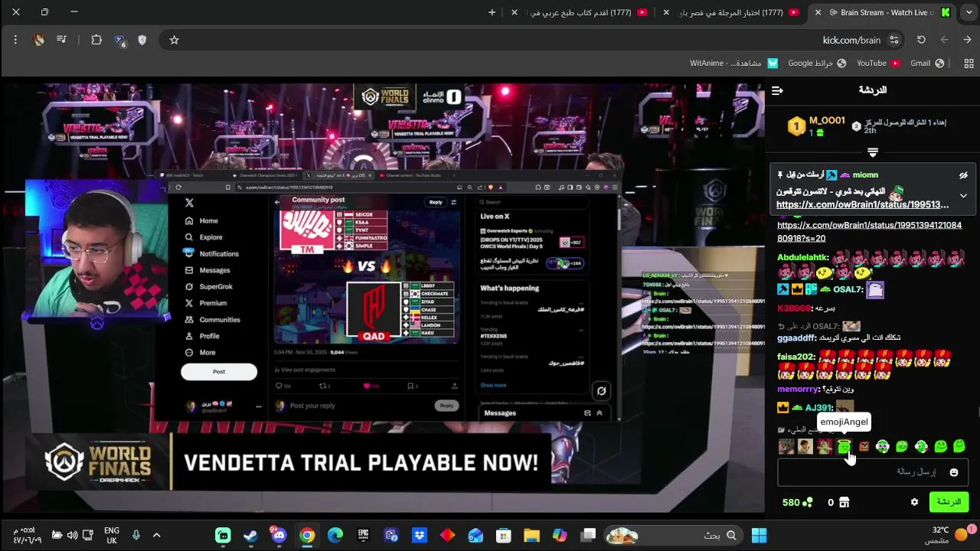Click the kick.com/brain address bar
Viewport: 980px width, 551px height.
(x=532, y=40)
